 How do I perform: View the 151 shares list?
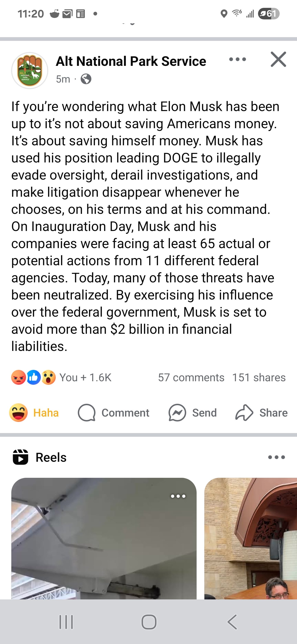pos(259,378)
